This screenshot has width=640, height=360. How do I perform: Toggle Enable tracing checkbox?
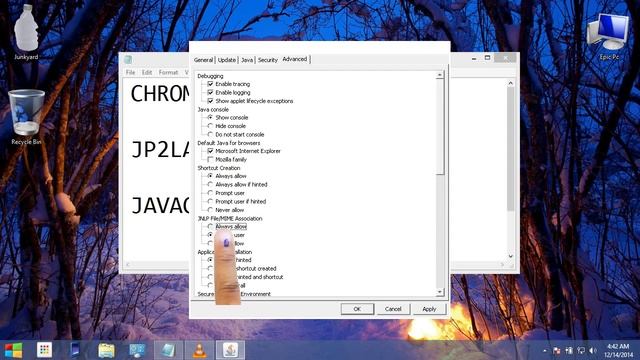coord(210,84)
